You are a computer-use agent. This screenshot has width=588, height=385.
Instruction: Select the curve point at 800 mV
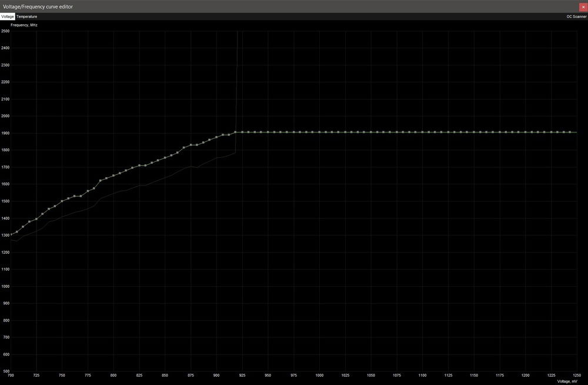click(113, 175)
